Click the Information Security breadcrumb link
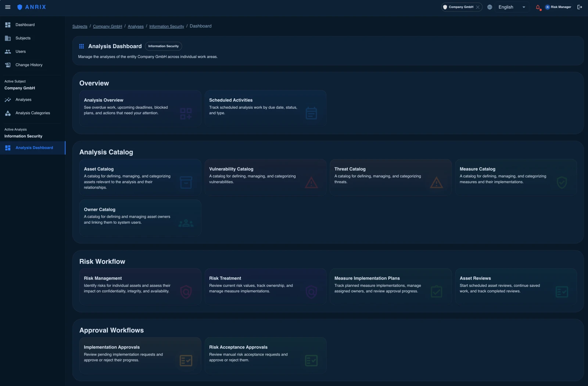 click(x=166, y=26)
